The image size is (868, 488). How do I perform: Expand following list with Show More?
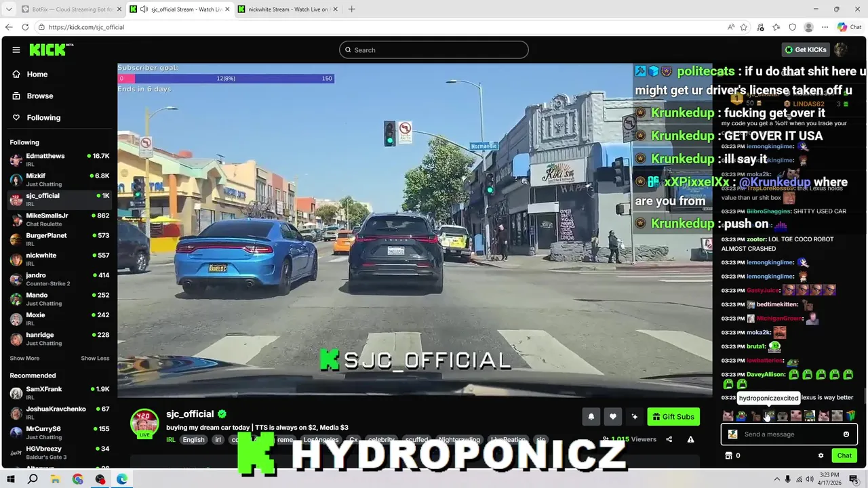coord(24,359)
